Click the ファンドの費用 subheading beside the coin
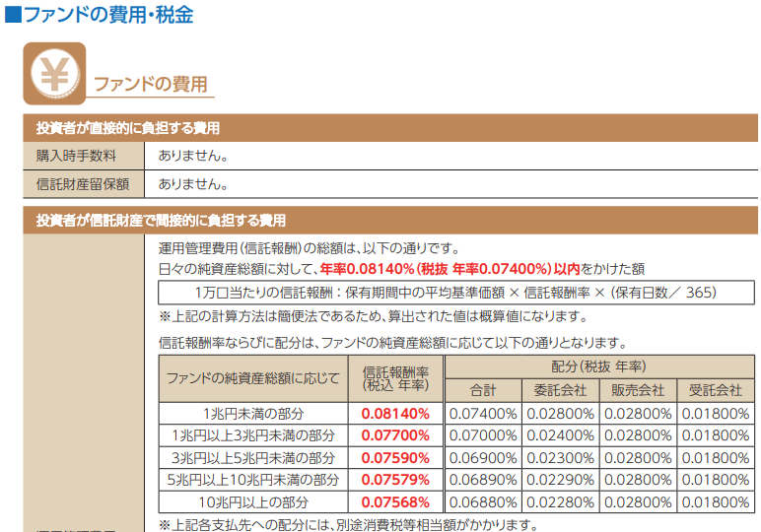761x532 pixels. 151,85
